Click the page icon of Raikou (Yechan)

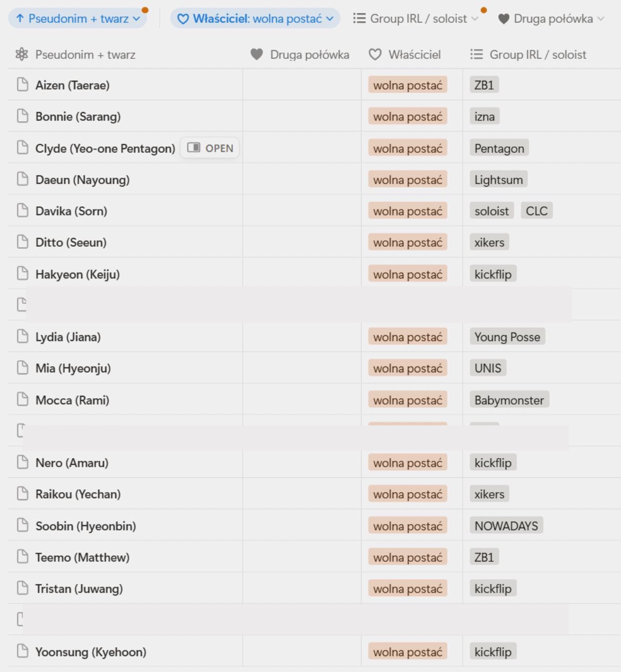coord(22,494)
